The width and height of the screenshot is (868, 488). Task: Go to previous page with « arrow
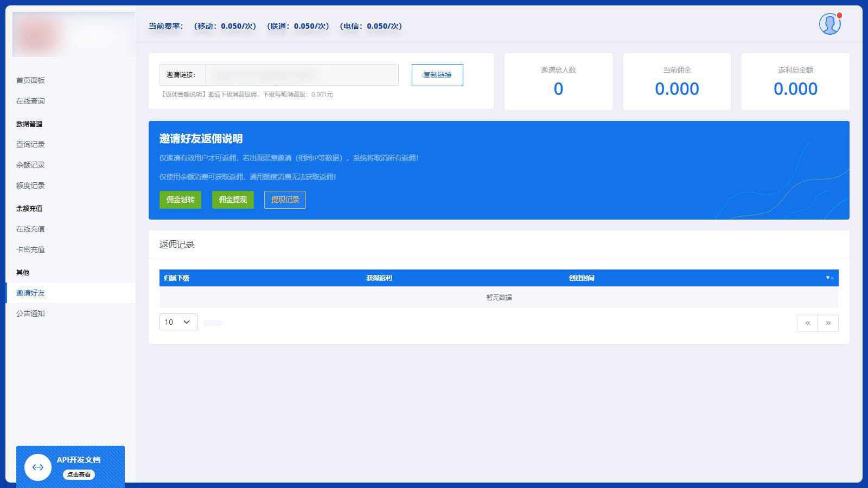(807, 323)
